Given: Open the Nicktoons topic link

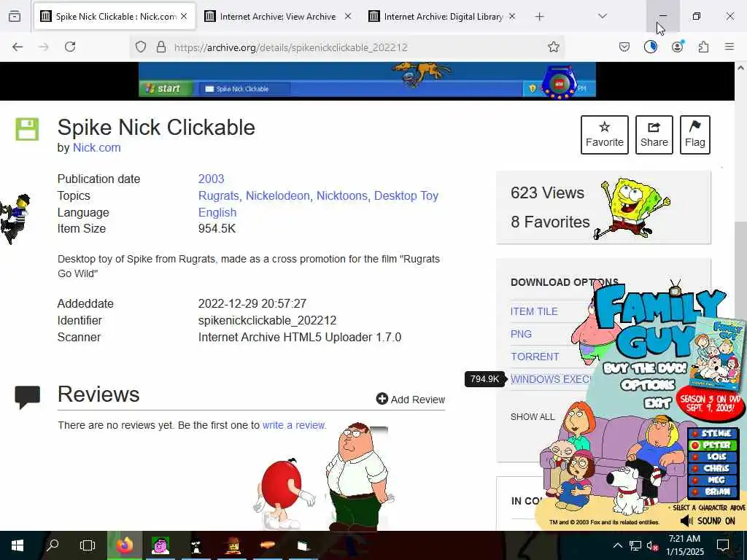Looking at the screenshot, I should 342,195.
